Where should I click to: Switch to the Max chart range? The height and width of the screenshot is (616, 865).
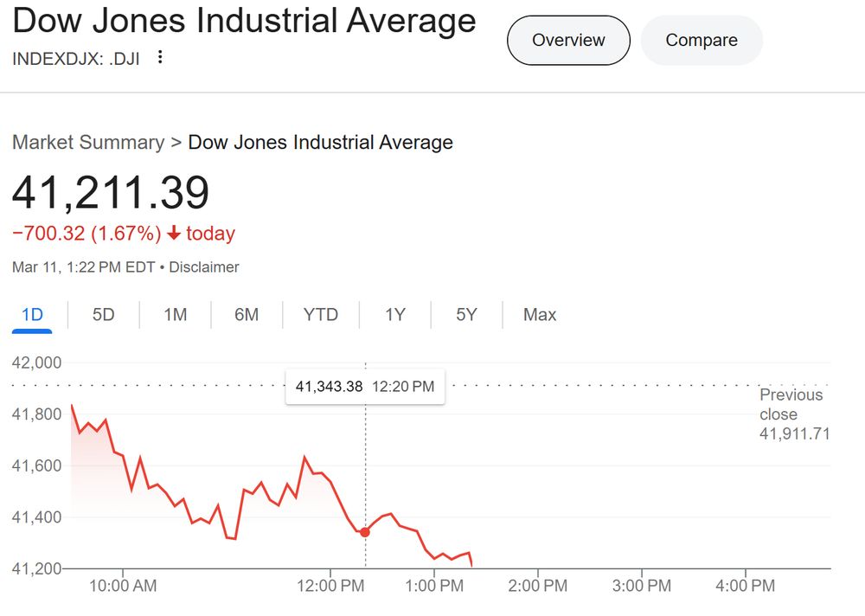tap(540, 315)
